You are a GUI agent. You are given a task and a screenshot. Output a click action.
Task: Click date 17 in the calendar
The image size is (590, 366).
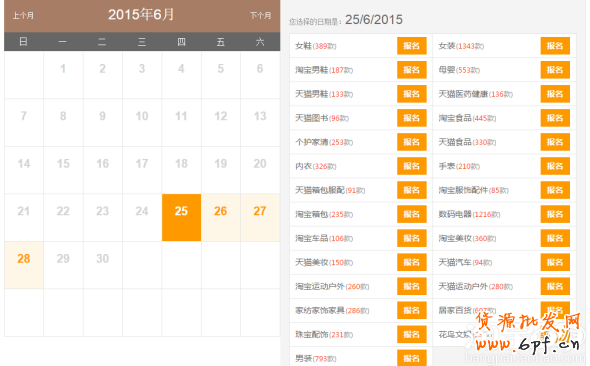pos(142,170)
